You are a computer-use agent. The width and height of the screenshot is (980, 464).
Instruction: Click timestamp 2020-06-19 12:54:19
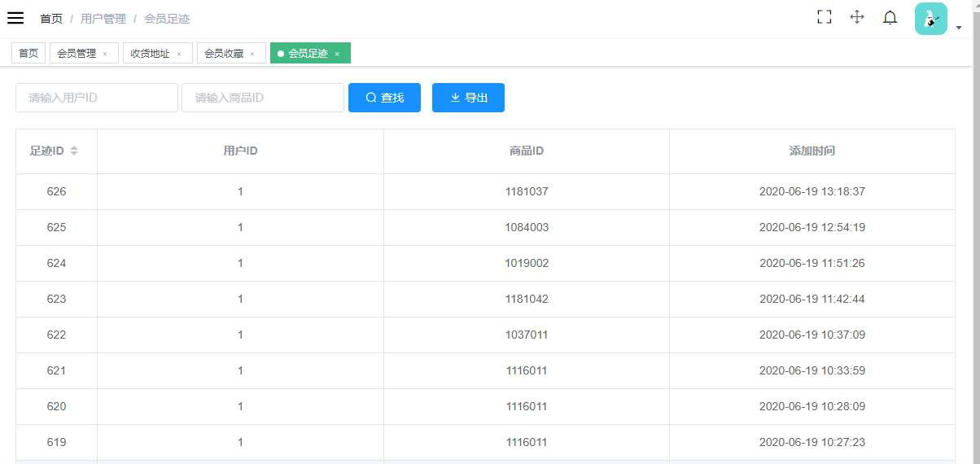[812, 227]
